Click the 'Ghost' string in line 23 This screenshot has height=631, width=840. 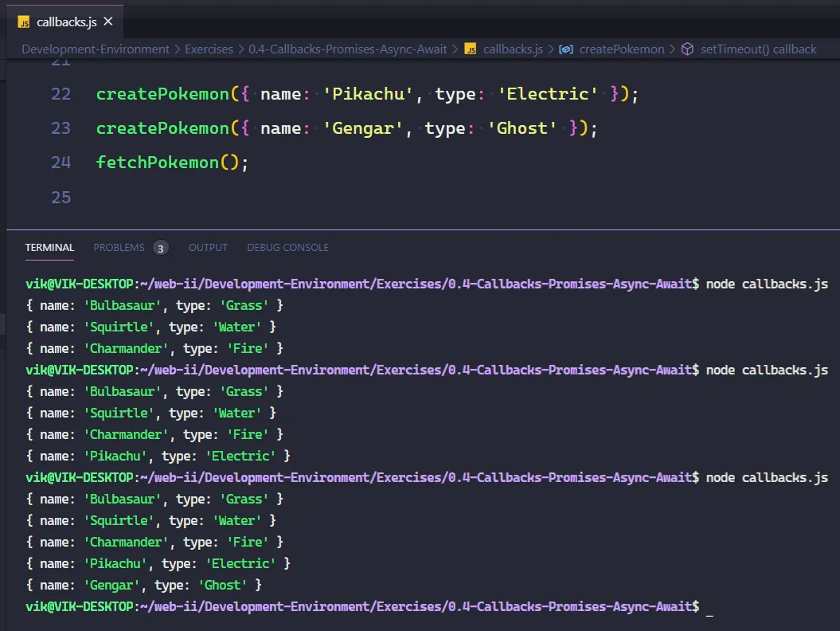click(x=522, y=128)
